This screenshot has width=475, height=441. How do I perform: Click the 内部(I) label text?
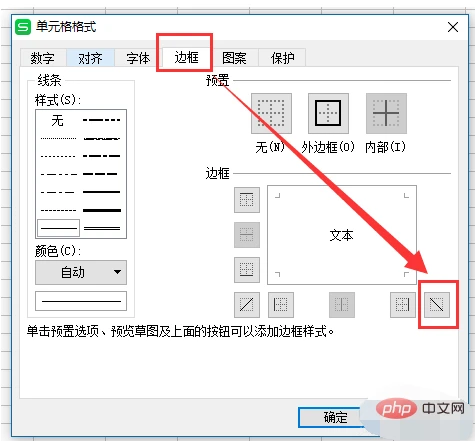coord(386,147)
